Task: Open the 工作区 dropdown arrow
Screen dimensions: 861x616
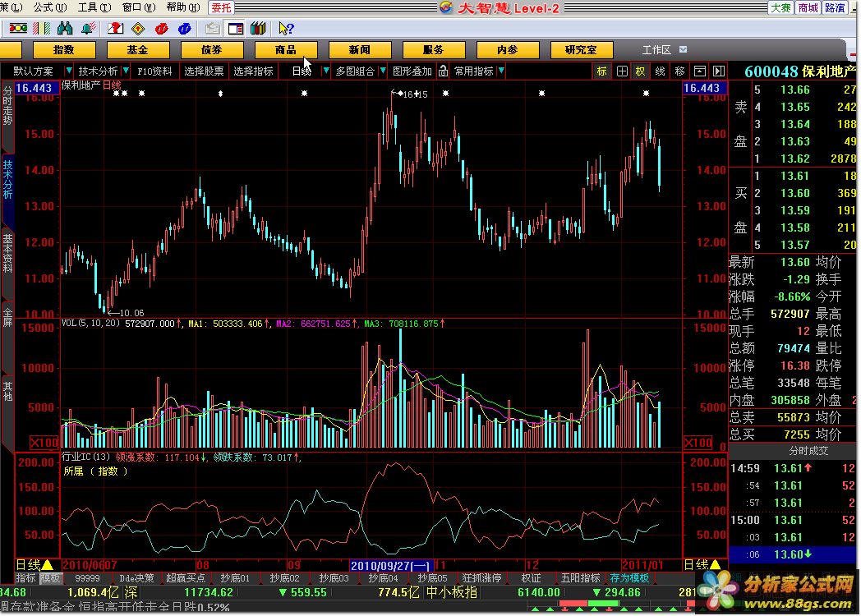Action: click(683, 49)
